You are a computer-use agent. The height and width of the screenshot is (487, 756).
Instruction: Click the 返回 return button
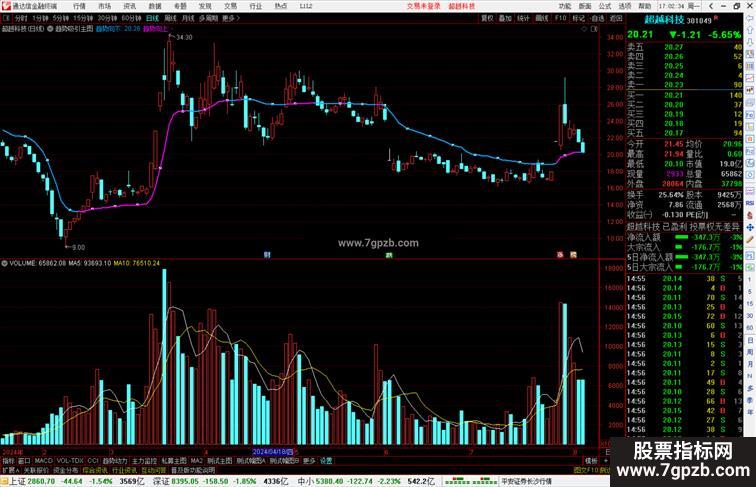point(616,18)
